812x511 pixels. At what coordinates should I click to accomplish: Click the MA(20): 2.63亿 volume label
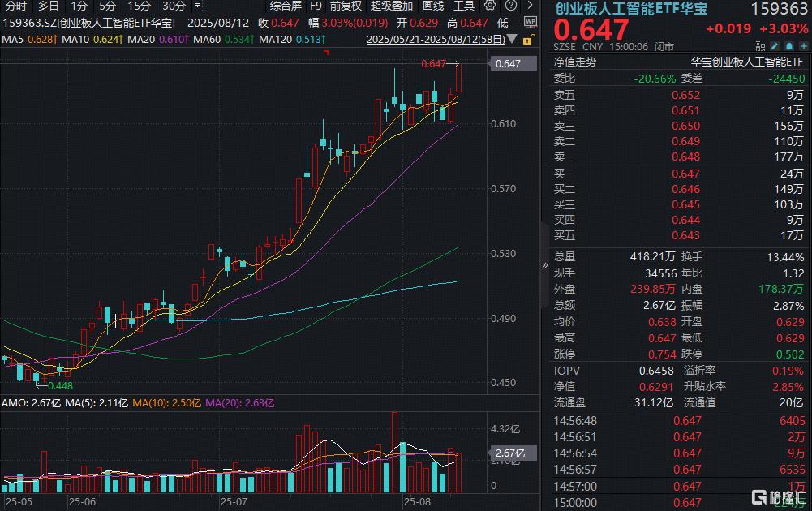240,403
